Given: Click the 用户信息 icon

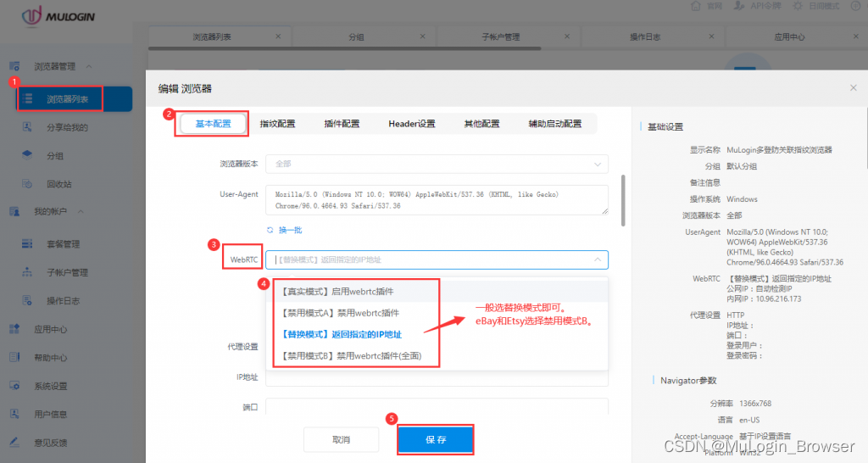Looking at the screenshot, I should pos(14,414).
